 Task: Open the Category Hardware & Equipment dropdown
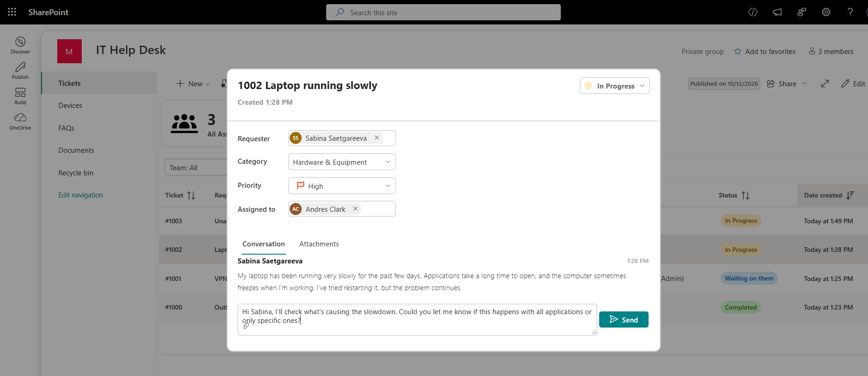click(x=342, y=162)
